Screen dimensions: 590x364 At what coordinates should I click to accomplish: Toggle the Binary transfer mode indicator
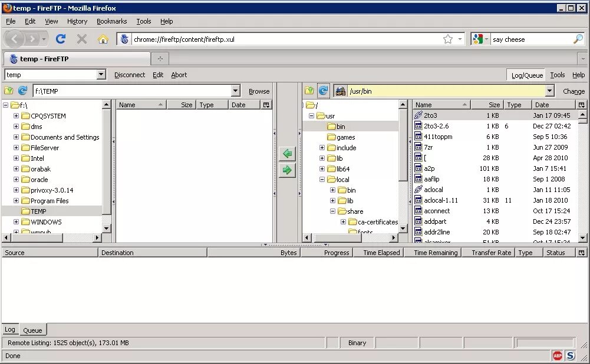pyautogui.click(x=357, y=343)
